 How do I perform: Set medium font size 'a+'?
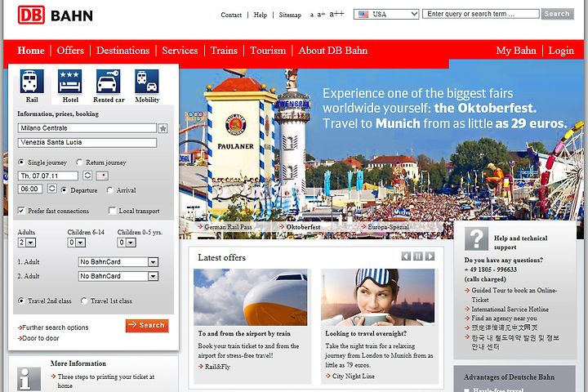pos(321,15)
